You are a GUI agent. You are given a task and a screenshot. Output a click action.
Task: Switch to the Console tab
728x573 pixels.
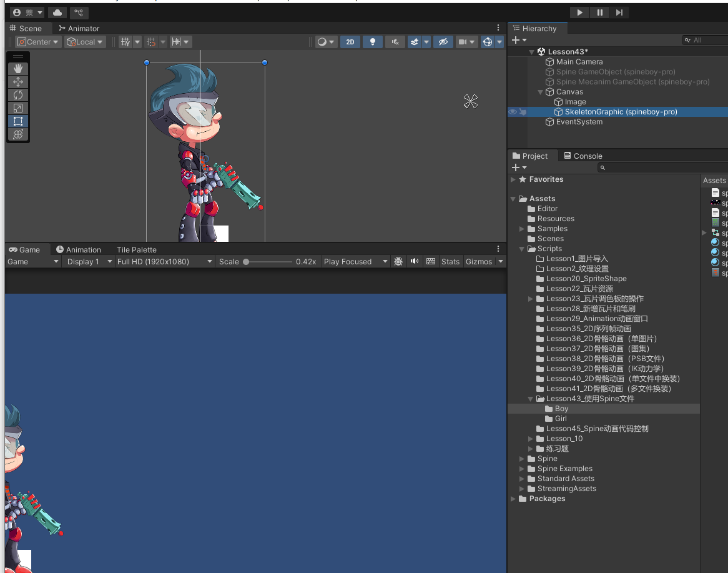[x=583, y=156]
